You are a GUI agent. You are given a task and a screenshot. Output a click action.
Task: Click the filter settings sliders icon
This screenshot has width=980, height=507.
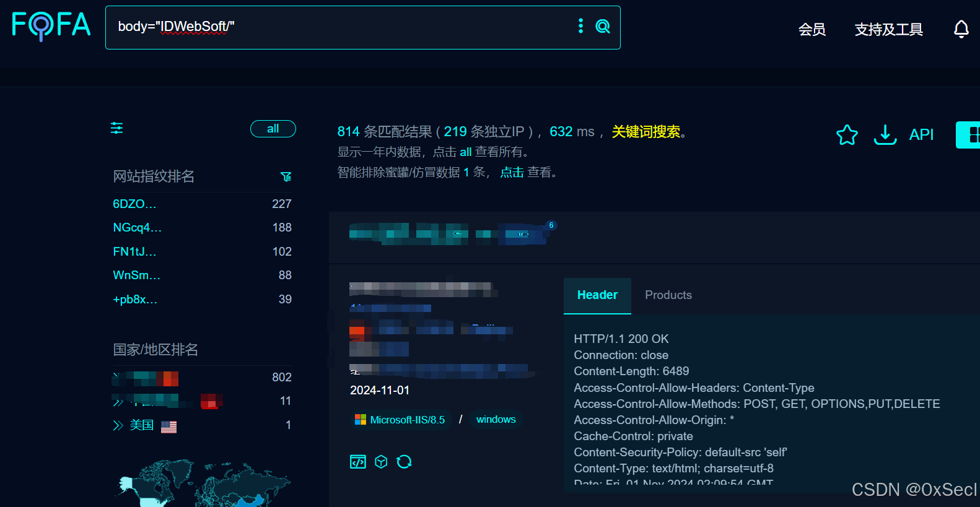pyautogui.click(x=116, y=128)
